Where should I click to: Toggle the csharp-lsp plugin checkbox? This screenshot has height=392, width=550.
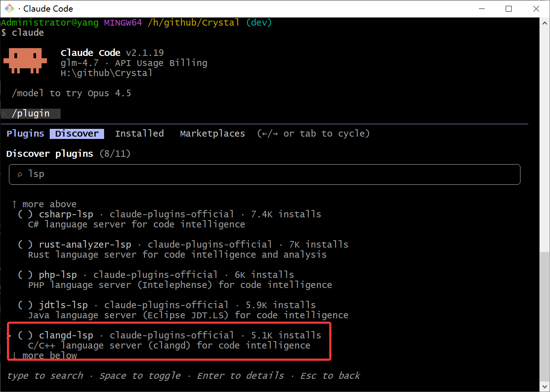(x=25, y=214)
